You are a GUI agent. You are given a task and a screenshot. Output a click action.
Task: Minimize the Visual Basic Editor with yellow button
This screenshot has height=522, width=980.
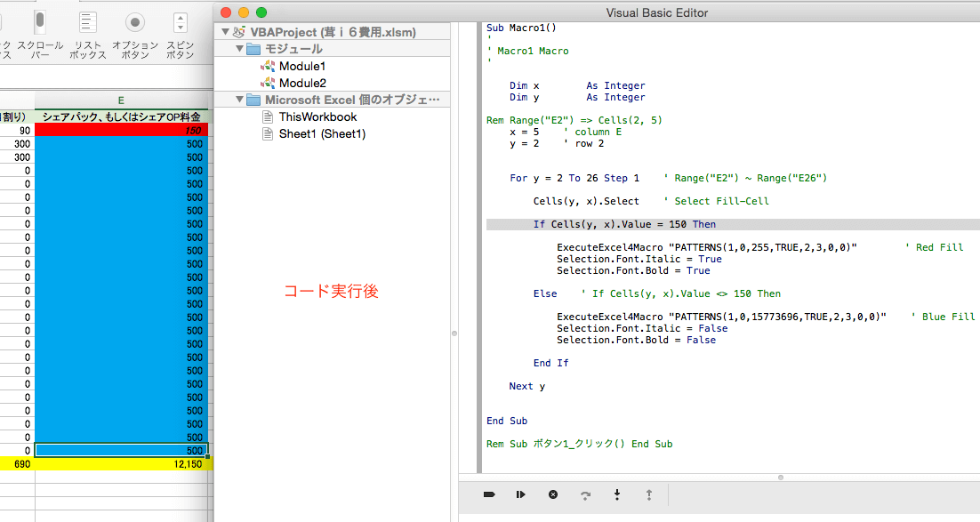click(244, 12)
